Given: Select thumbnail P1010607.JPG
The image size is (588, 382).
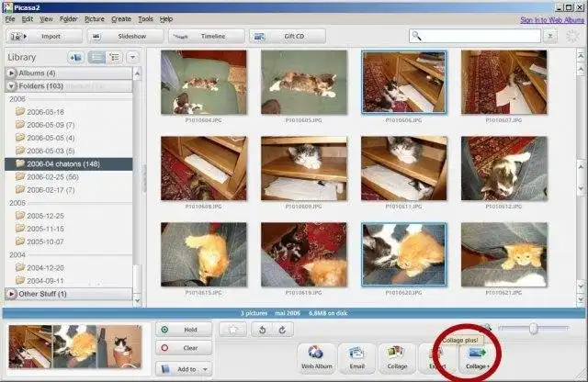Looking at the screenshot, I should (x=504, y=82).
